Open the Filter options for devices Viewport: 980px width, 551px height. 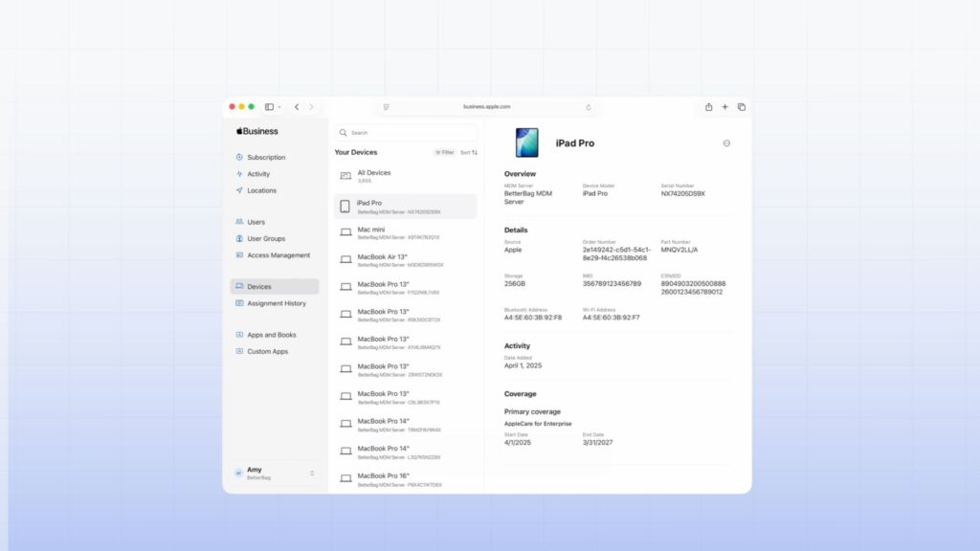(x=445, y=152)
